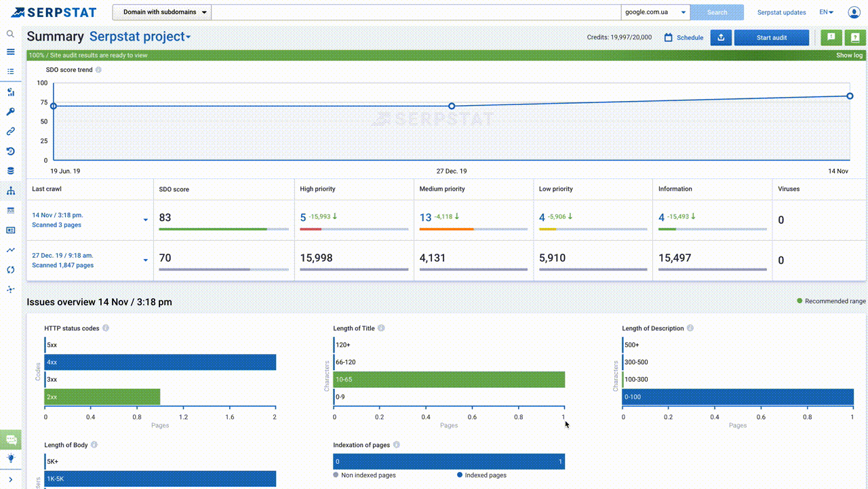Screen dimensions: 868x489
Task: Open the EN language menu
Action: (x=826, y=12)
